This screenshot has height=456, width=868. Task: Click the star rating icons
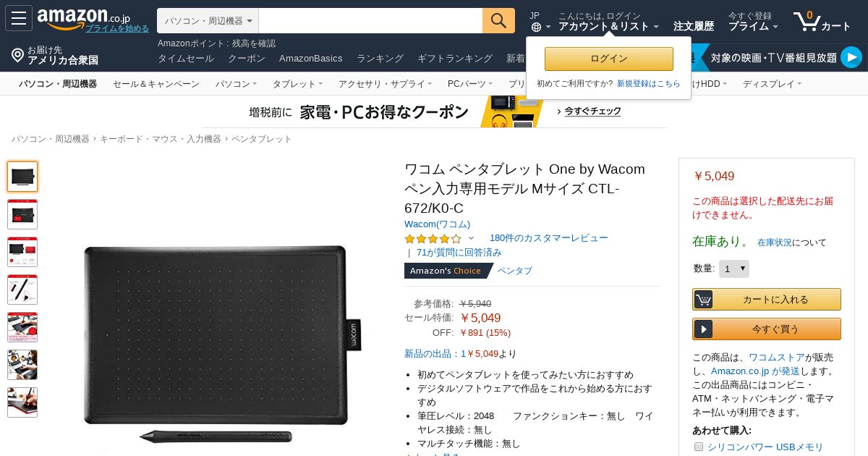(433, 238)
